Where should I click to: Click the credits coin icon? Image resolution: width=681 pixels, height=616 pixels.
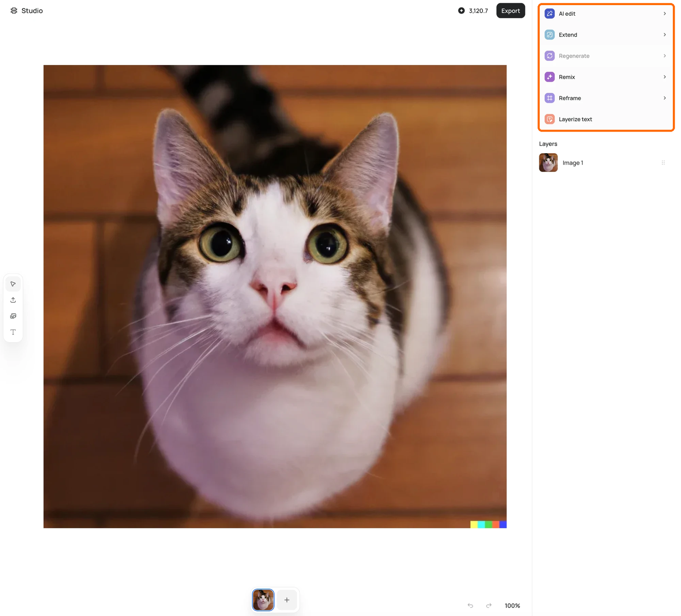[x=461, y=11]
